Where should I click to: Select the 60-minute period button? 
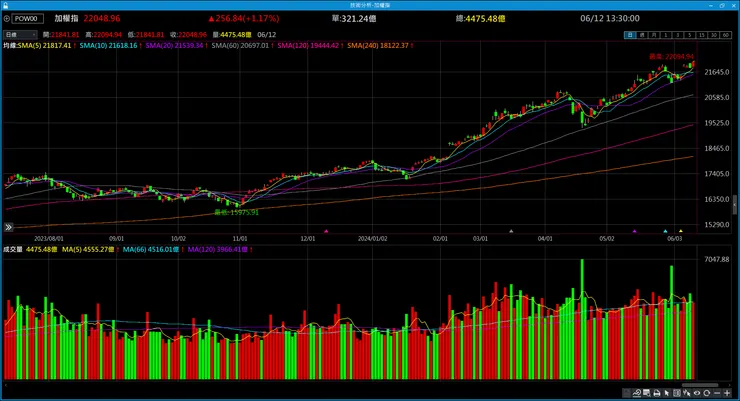click(x=726, y=35)
